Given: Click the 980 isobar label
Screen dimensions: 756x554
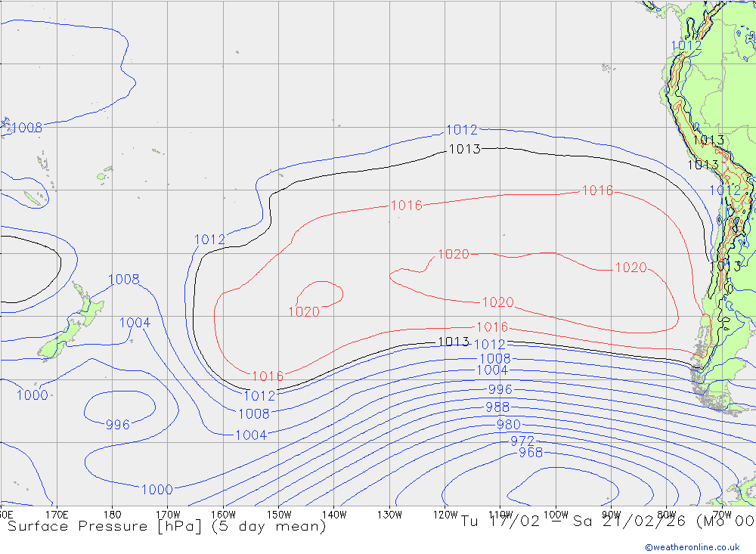Looking at the screenshot, I should [x=509, y=425].
